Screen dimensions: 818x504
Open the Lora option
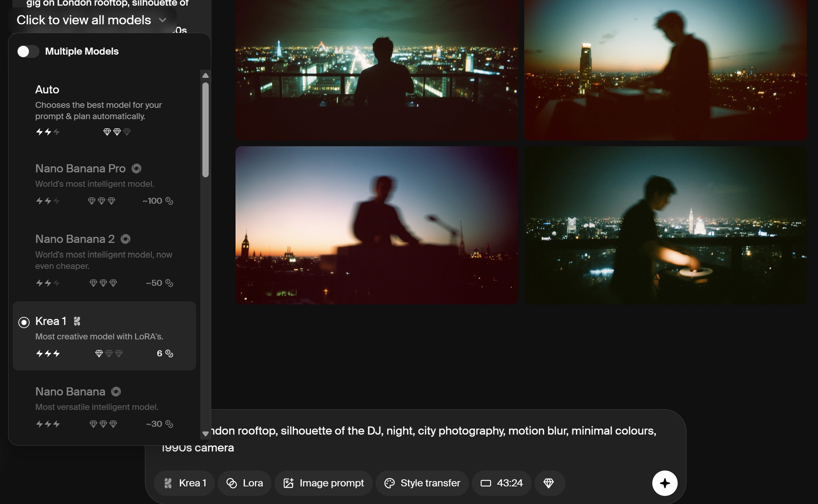point(245,483)
